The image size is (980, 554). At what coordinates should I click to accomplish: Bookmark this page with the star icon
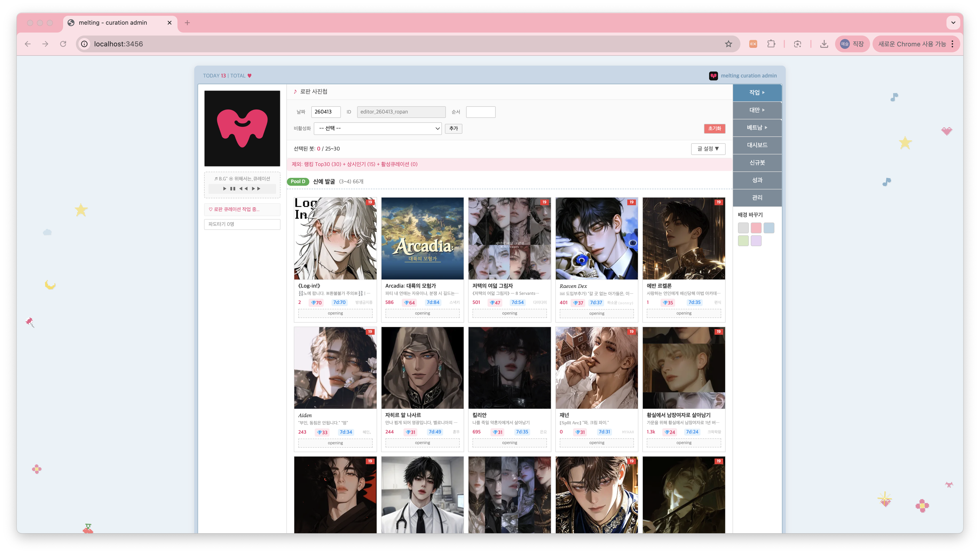pyautogui.click(x=728, y=44)
